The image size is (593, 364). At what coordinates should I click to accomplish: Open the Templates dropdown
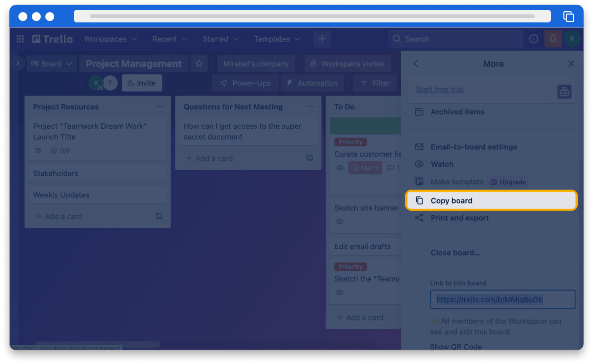coord(277,39)
